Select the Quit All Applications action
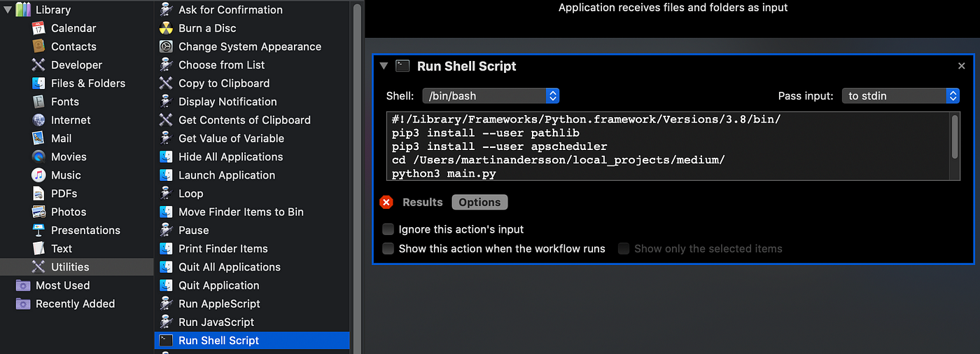980x354 pixels. click(230, 267)
